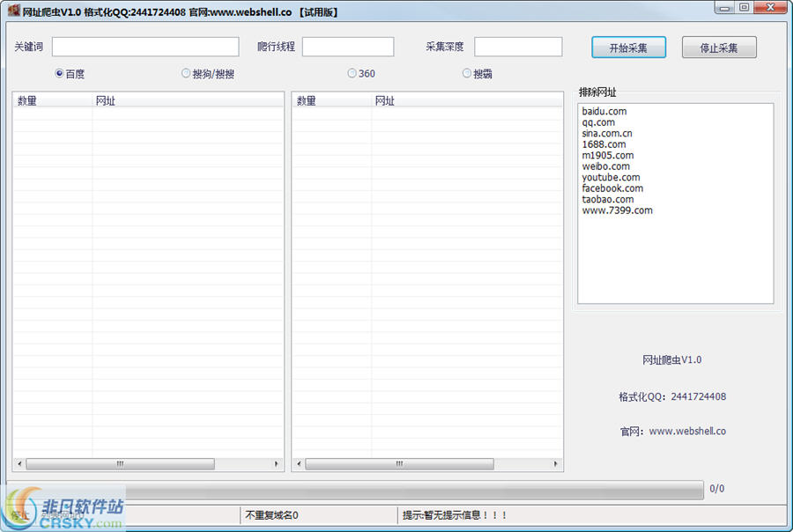
Task: Click weibo.com in excluded URL list
Action: click(x=606, y=166)
